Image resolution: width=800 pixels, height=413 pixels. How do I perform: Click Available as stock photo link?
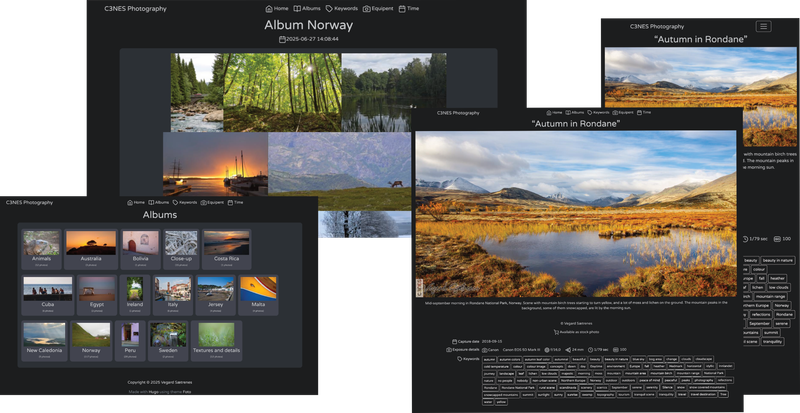point(580,332)
